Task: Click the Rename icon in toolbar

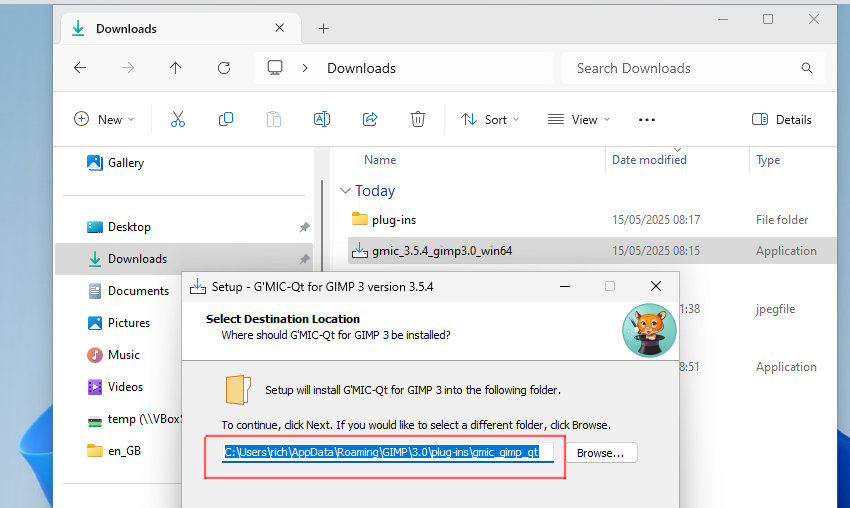Action: pyautogui.click(x=322, y=119)
